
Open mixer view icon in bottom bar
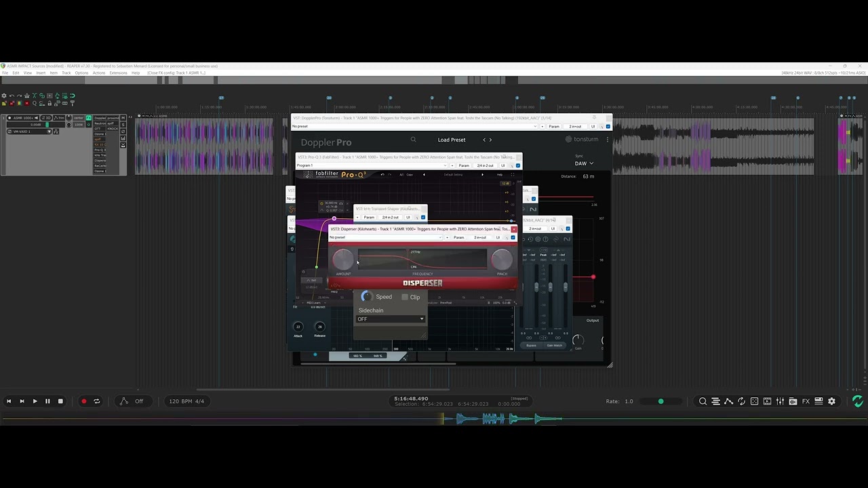[x=780, y=401]
